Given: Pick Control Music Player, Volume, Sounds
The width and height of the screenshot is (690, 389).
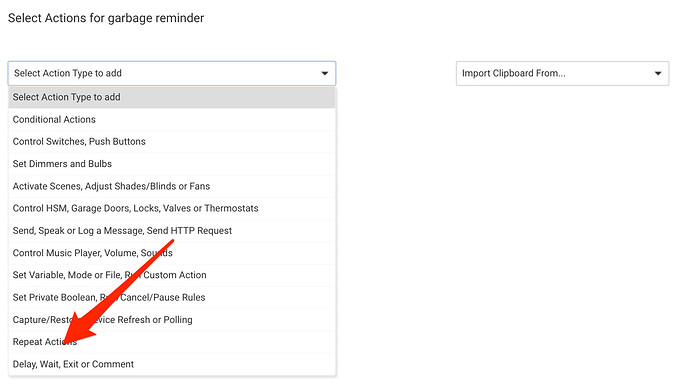Looking at the screenshot, I should pos(172,253).
